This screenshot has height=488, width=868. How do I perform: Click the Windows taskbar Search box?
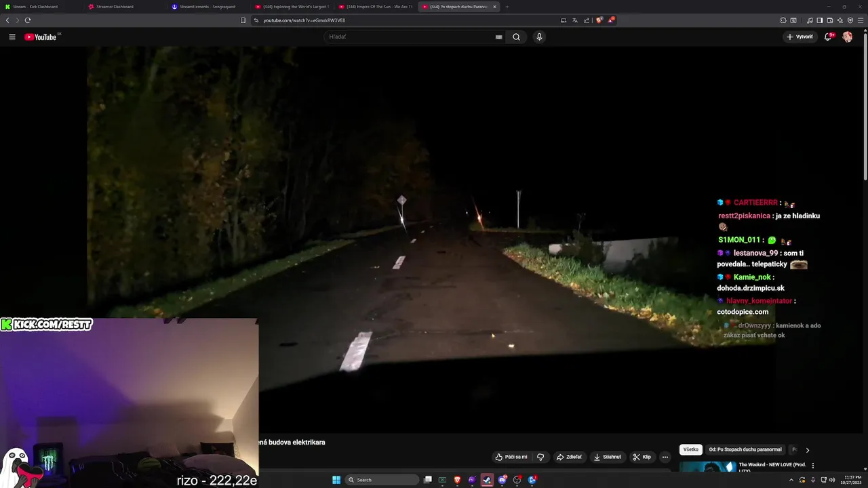pos(382,480)
